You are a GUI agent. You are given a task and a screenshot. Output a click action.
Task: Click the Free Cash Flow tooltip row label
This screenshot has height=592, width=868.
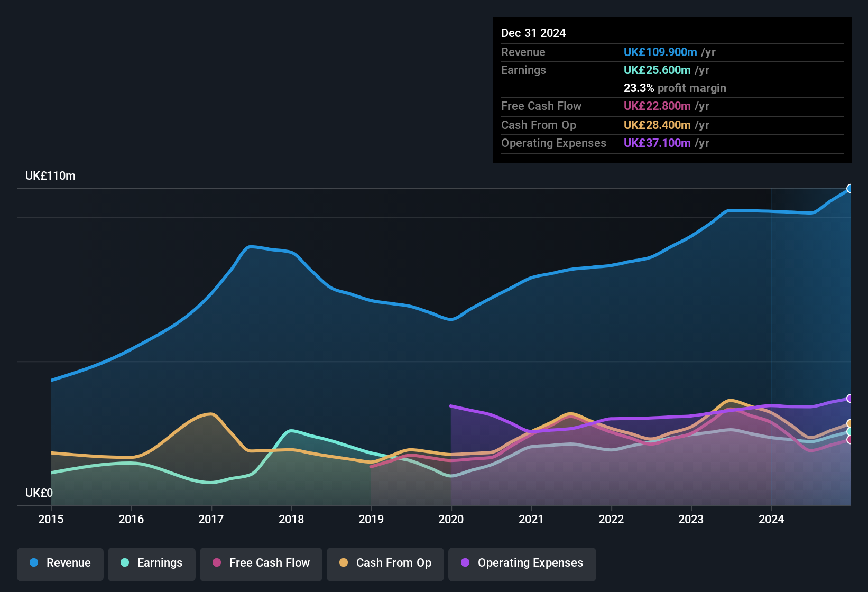541,106
